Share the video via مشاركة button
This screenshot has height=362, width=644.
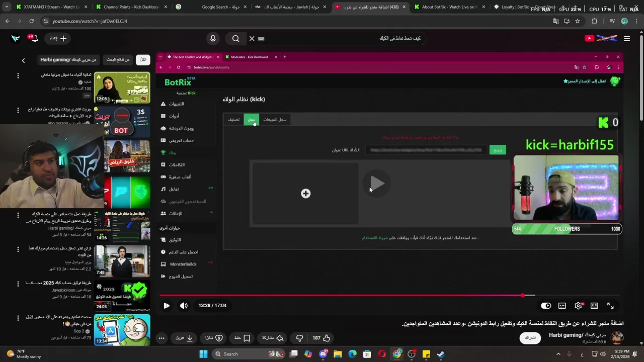(273, 338)
